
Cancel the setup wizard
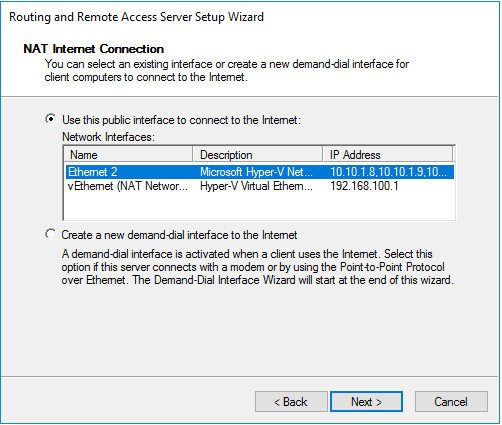(451, 402)
